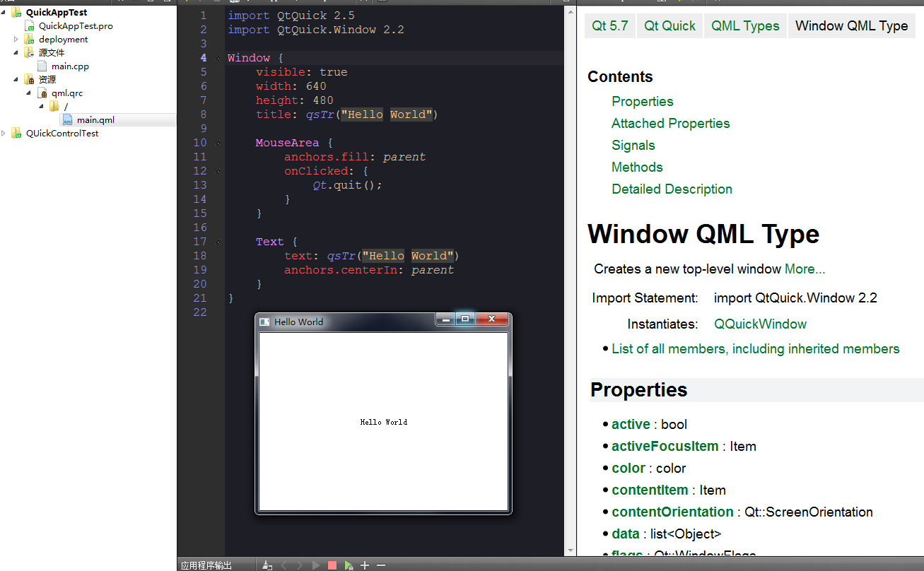This screenshot has height=571, width=924.
Task: Switch to the QML Types breadcrumb tab
Action: click(x=745, y=26)
